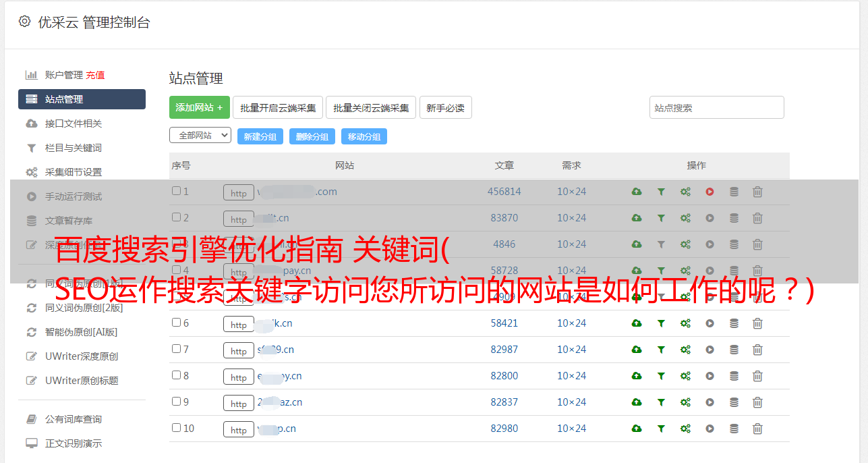The image size is (868, 463).
Task: Open the 全部网站 group dropdown
Action: [200, 135]
